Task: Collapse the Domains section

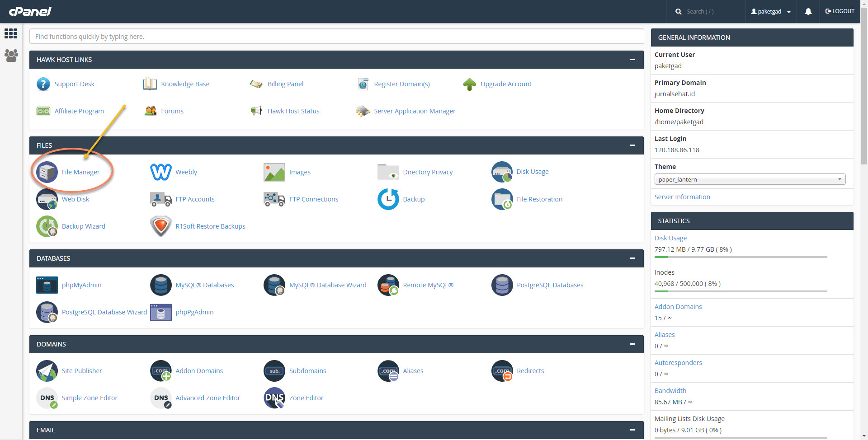Action: [x=632, y=344]
